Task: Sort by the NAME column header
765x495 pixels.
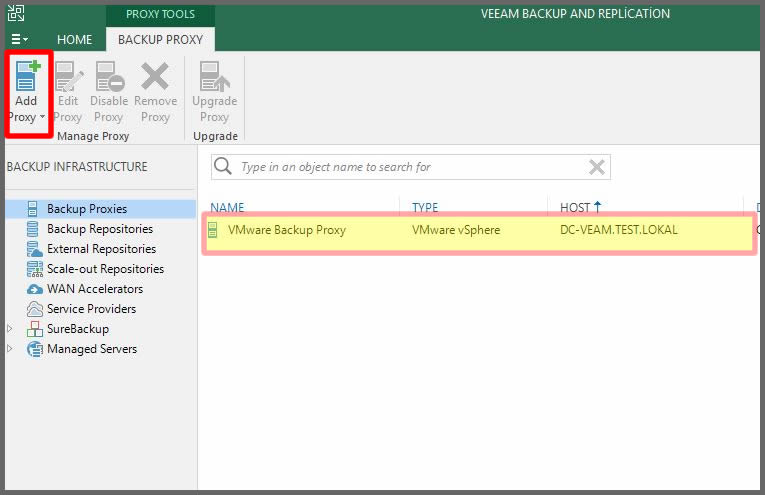Action: [227, 207]
